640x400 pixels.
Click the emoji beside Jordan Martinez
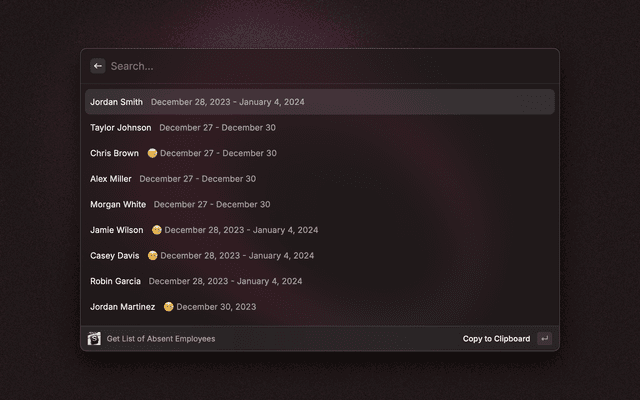(x=169, y=307)
